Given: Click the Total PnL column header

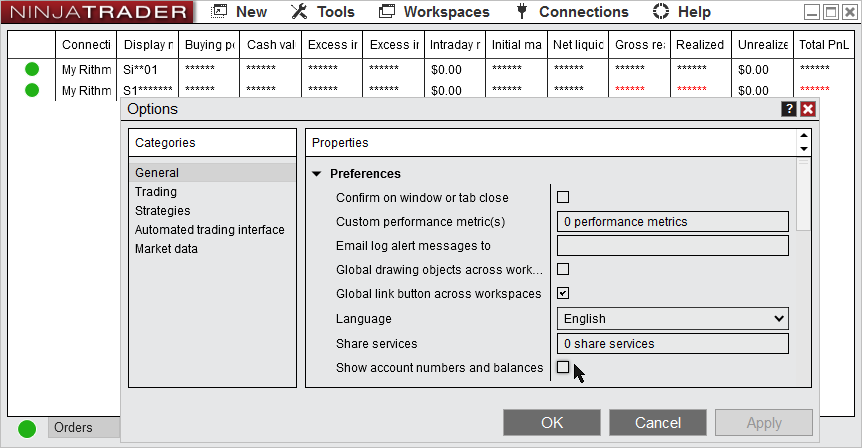Looking at the screenshot, I should (x=824, y=45).
